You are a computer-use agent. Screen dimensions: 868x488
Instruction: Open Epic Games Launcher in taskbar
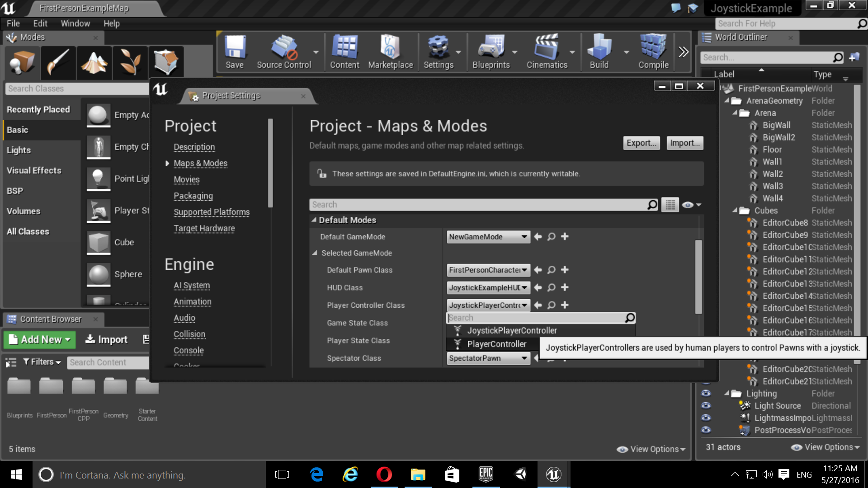(486, 474)
